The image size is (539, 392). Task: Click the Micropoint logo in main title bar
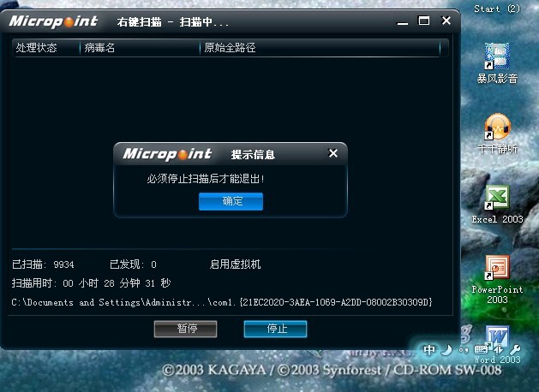coord(54,21)
